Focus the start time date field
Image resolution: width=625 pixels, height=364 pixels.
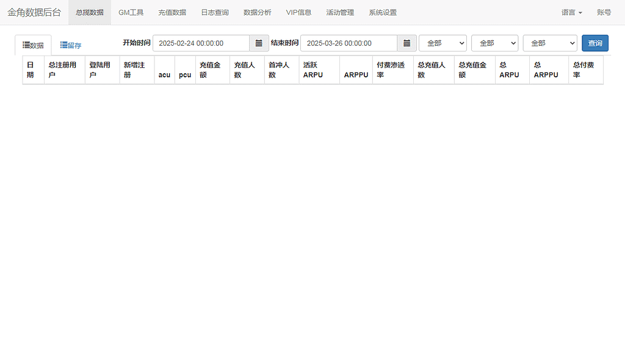click(201, 43)
